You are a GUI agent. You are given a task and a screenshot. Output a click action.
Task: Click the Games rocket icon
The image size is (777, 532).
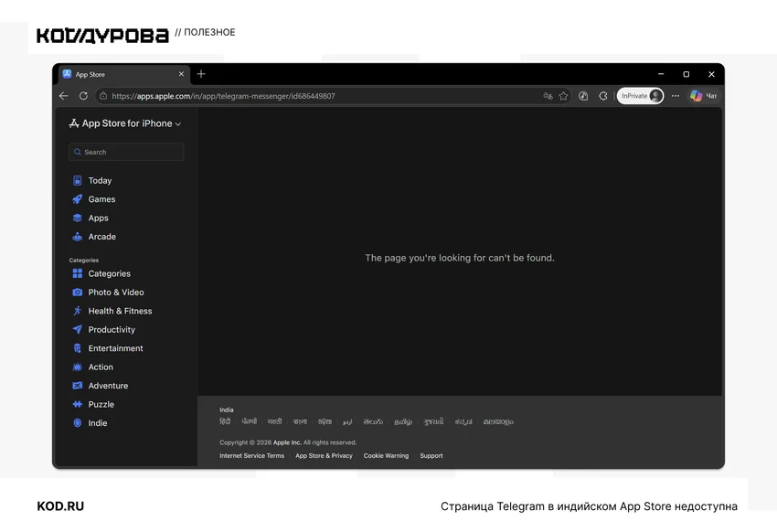[x=78, y=199]
